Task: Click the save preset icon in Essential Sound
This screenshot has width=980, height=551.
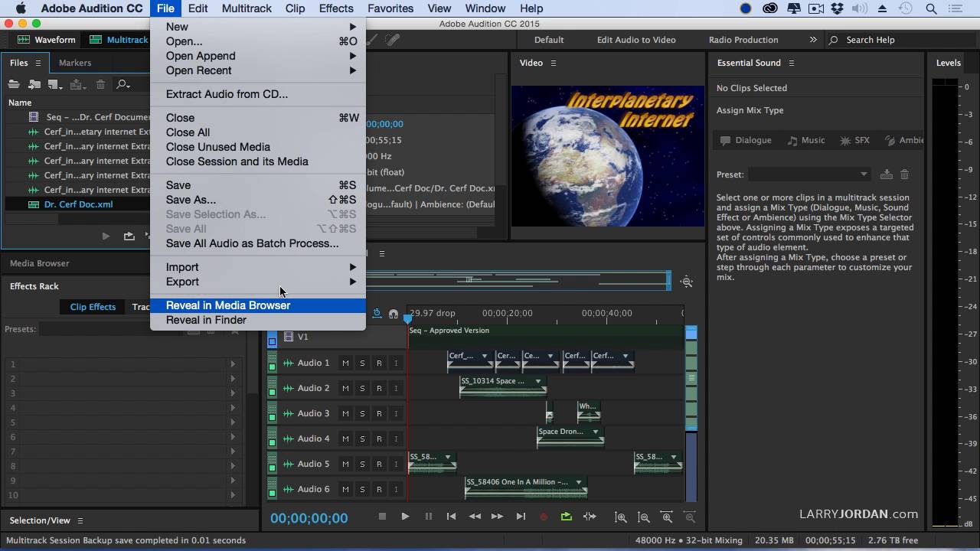Action: pyautogui.click(x=887, y=174)
